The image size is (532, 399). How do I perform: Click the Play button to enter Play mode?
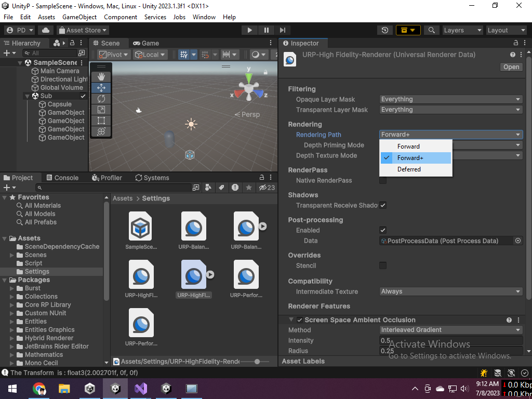[x=249, y=30]
